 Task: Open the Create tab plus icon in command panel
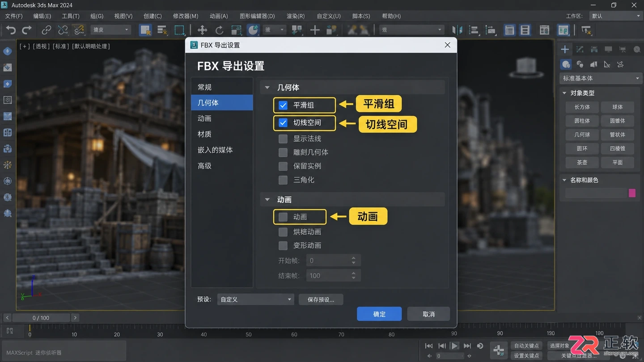[x=565, y=49]
